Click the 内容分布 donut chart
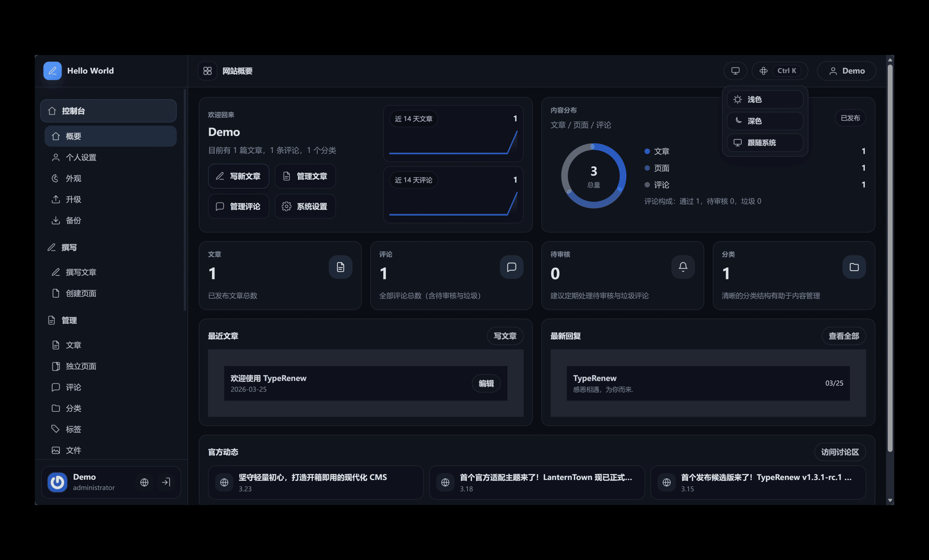Image resolution: width=929 pixels, height=560 pixels. pos(593,176)
